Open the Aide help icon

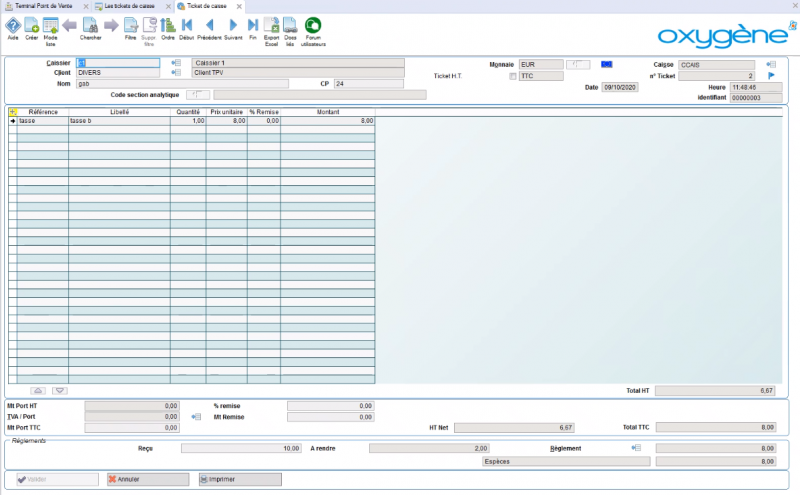pyautogui.click(x=13, y=26)
